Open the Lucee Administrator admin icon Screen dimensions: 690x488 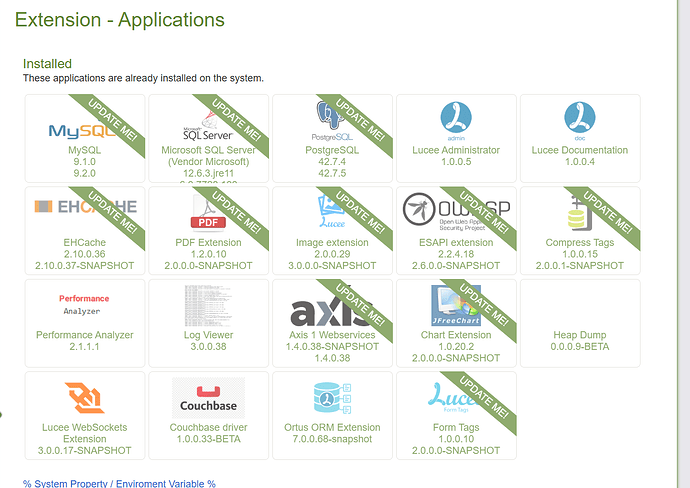click(x=456, y=118)
